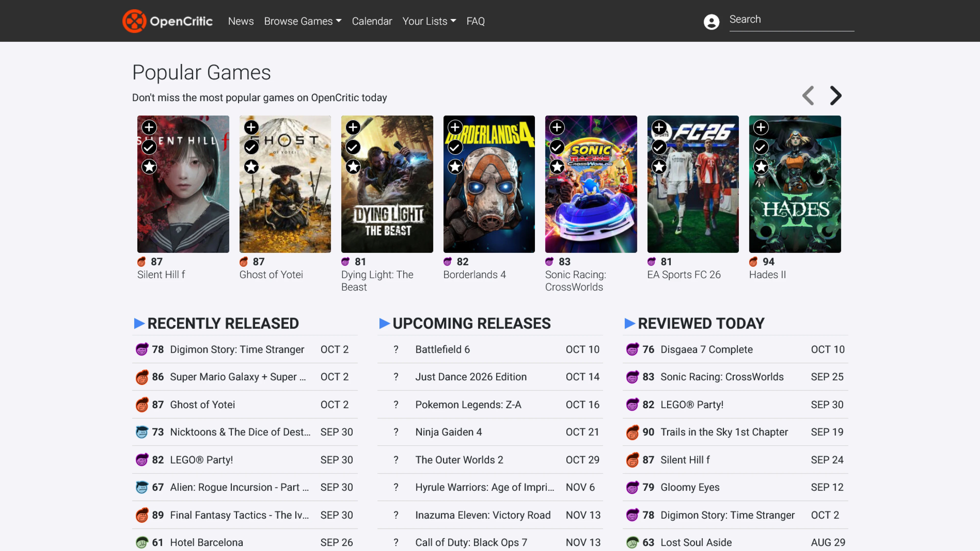This screenshot has width=980, height=551.
Task: Click the plus icon on Silent Hill f cover
Action: click(149, 127)
